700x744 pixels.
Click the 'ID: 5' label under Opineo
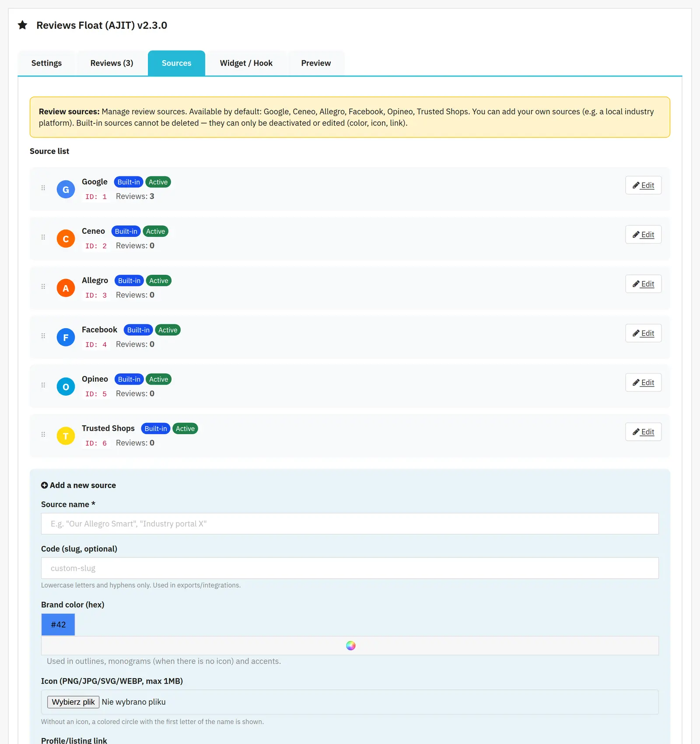pyautogui.click(x=96, y=394)
